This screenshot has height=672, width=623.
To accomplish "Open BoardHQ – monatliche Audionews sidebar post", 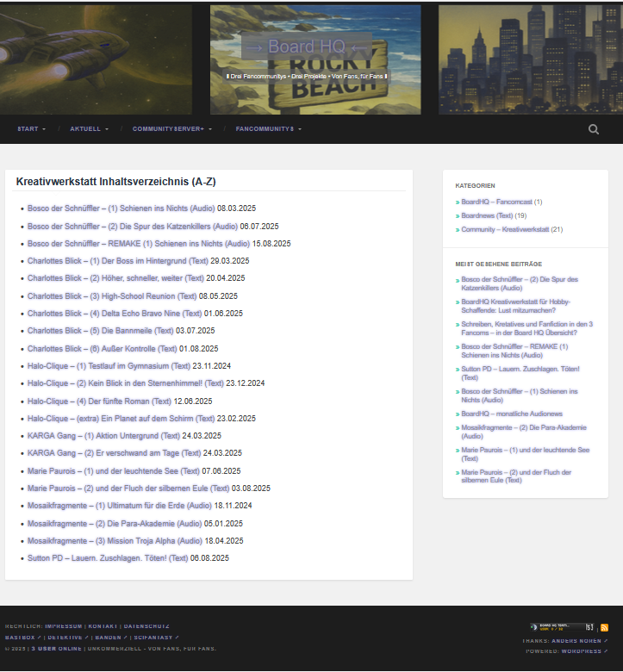I will click(511, 414).
